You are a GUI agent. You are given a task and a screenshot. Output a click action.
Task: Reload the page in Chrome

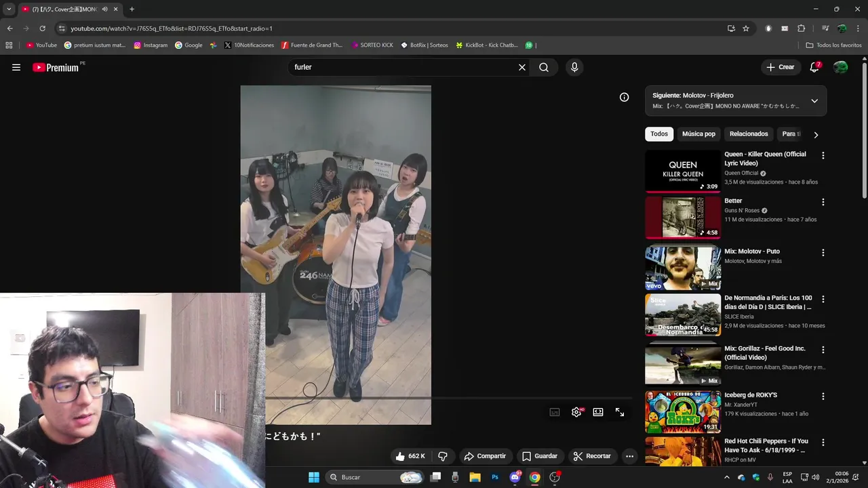(x=42, y=28)
